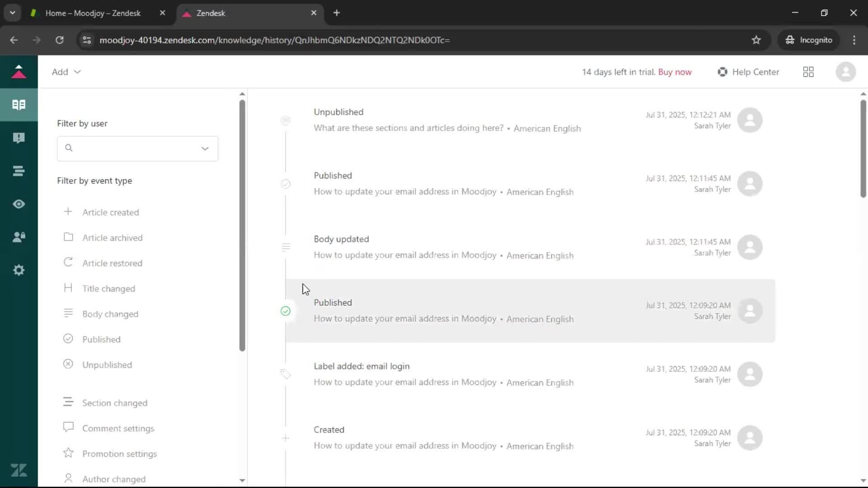Open Arrange content sidebar icon
The image size is (868, 488).
19,171
